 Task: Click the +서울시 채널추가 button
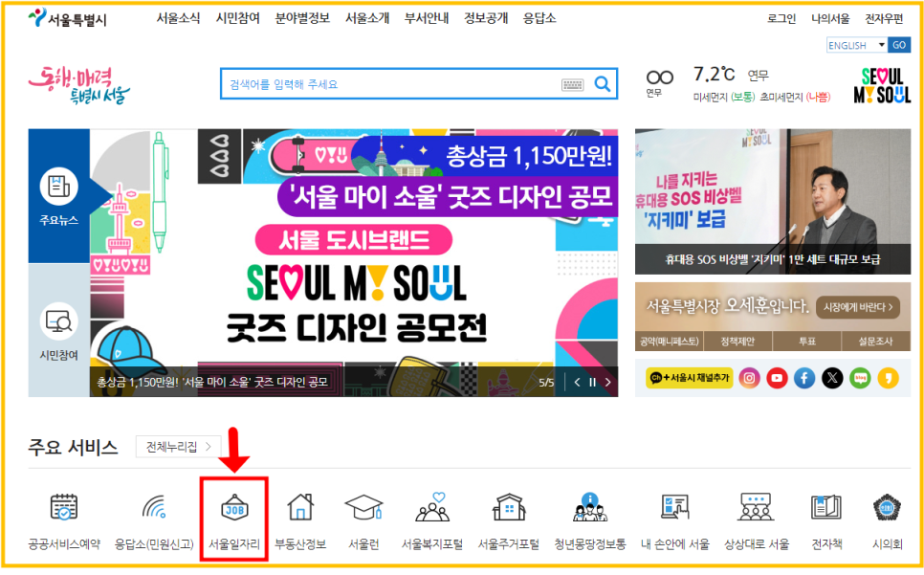coord(689,378)
